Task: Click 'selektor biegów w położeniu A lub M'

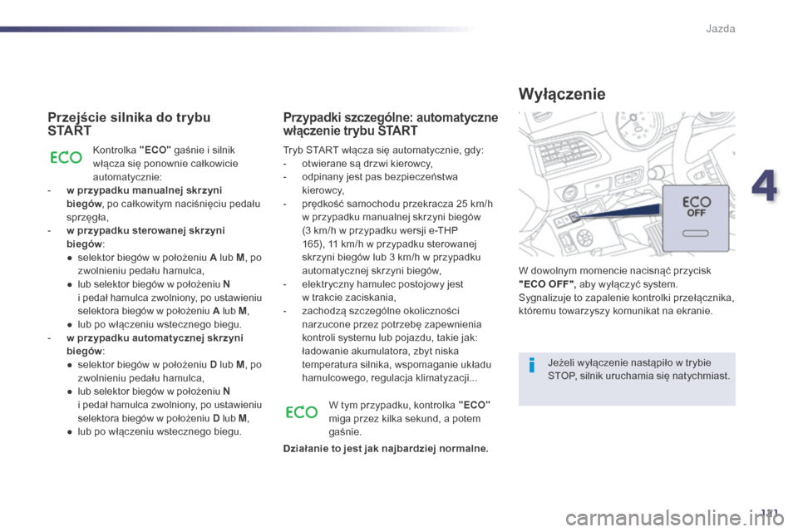Action: (x=160, y=258)
